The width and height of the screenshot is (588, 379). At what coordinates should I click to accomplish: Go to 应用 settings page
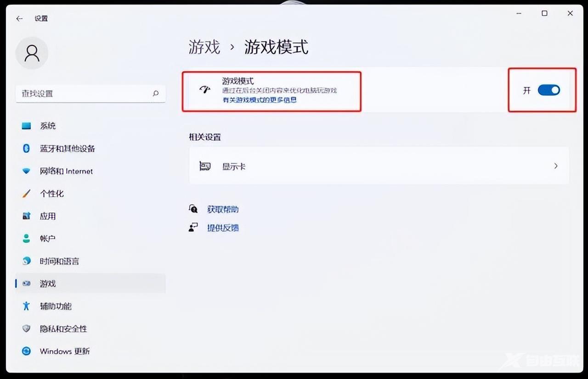tap(90, 216)
